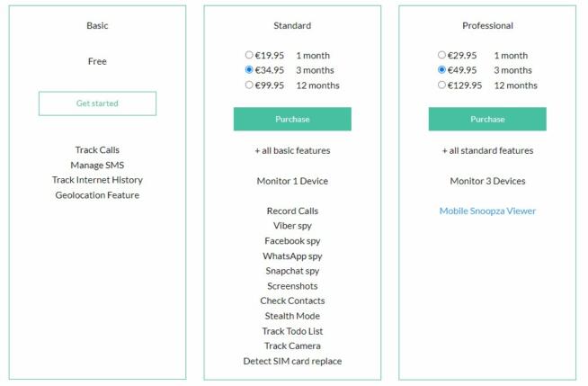Click the Basic plan heading
Screen dimensions: 588x386
[97, 25]
